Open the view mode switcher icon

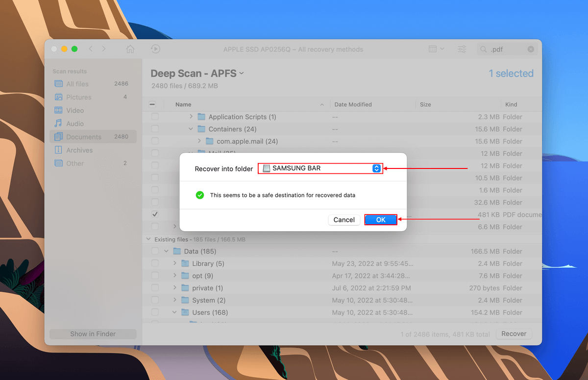tap(436, 49)
